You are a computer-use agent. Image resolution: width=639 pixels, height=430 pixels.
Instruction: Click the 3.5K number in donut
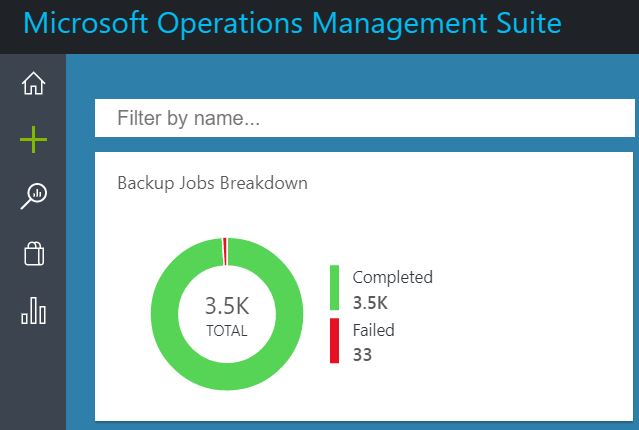pyautogui.click(x=227, y=306)
